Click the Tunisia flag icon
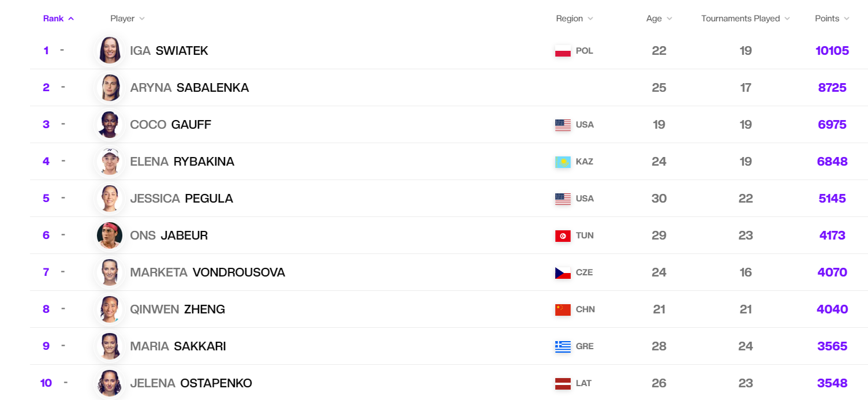The width and height of the screenshot is (868, 400). (563, 235)
